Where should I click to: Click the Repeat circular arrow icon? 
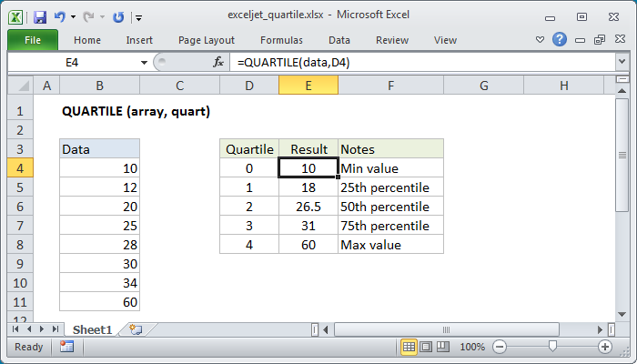coord(118,17)
